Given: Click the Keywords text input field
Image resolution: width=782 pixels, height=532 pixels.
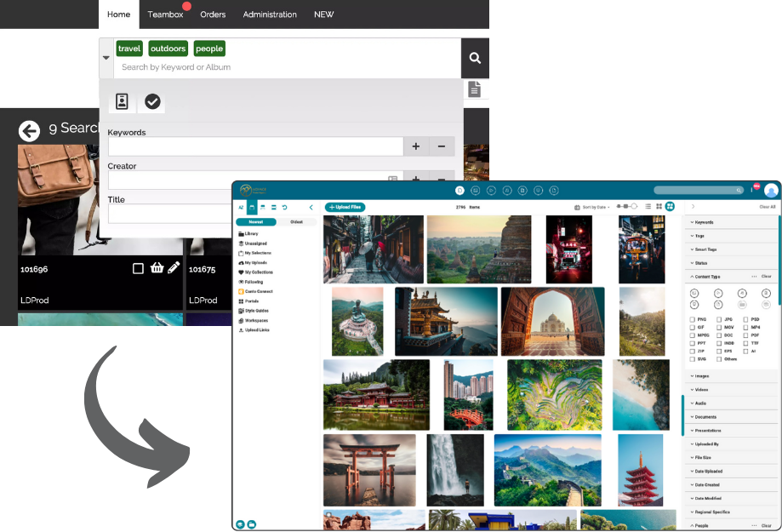Looking at the screenshot, I should pyautogui.click(x=255, y=146).
